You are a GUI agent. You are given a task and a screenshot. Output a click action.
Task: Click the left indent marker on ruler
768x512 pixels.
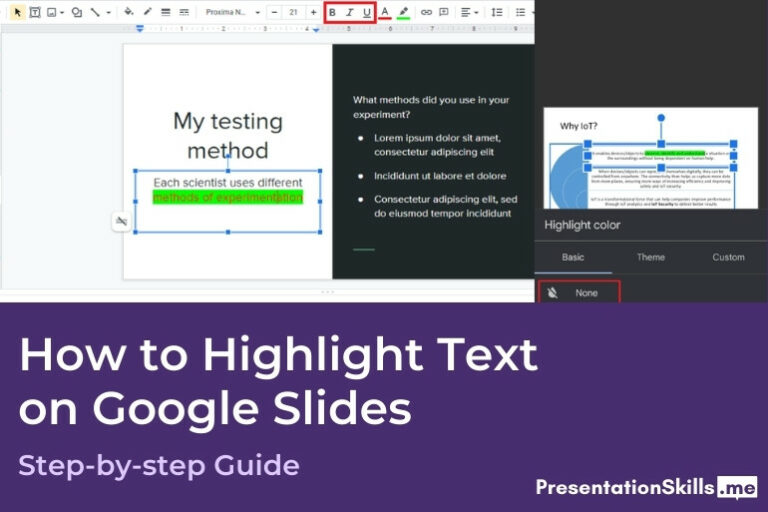point(140,29)
